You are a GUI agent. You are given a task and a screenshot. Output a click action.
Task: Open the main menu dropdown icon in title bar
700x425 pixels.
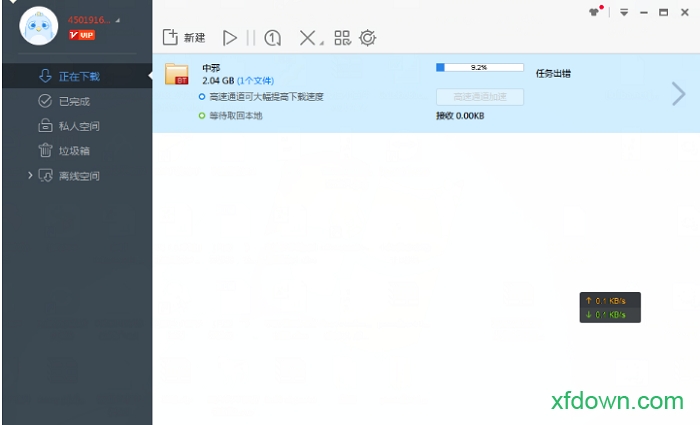click(624, 12)
